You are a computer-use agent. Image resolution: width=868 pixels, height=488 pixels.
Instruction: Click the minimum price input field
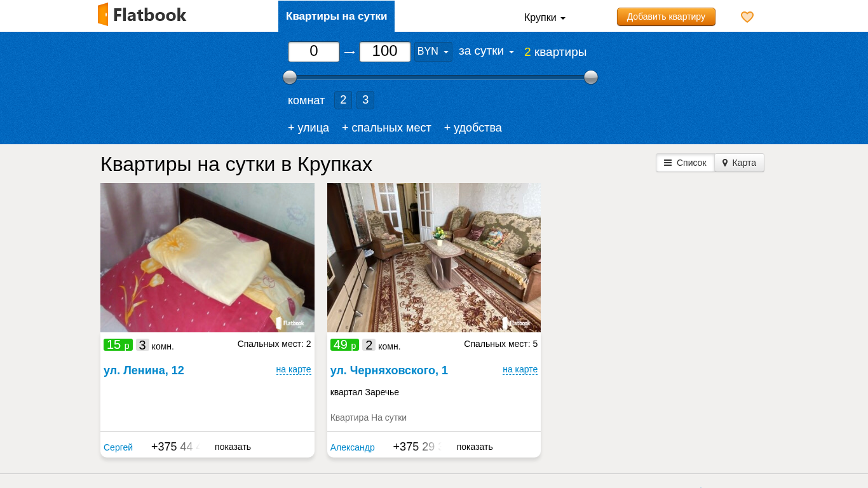click(x=314, y=51)
